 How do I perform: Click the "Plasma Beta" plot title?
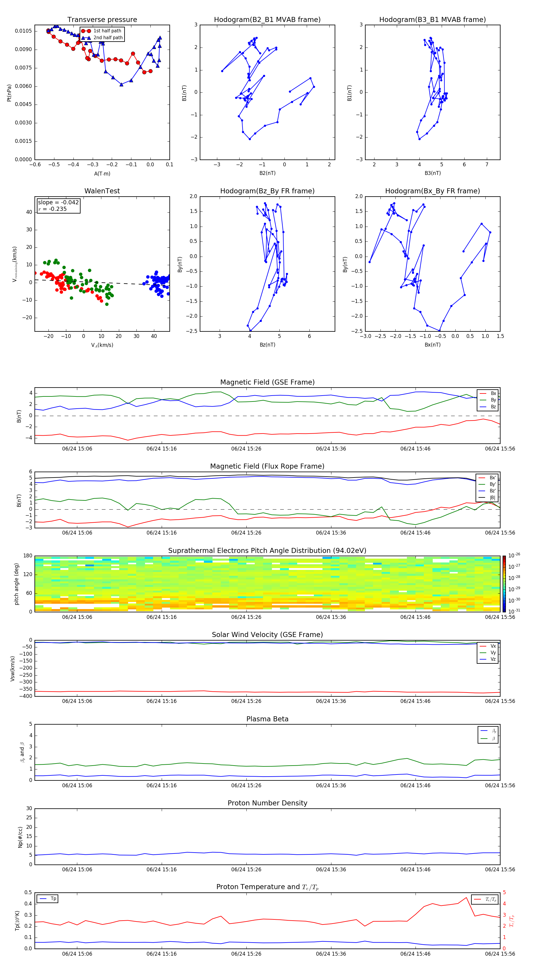pos(267,719)
